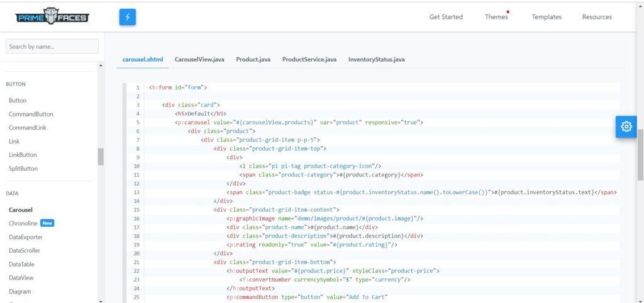Select SplitButton in the sidebar
644x303 pixels.
23,169
